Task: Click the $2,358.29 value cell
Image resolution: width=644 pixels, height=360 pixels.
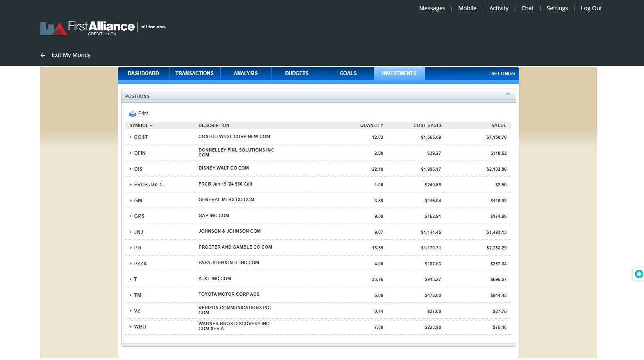Action: click(x=496, y=248)
